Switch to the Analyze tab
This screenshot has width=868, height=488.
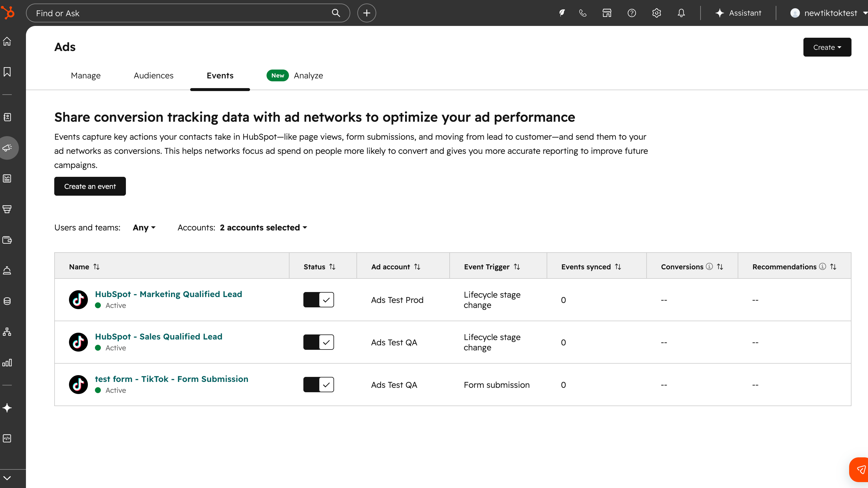[x=308, y=75]
